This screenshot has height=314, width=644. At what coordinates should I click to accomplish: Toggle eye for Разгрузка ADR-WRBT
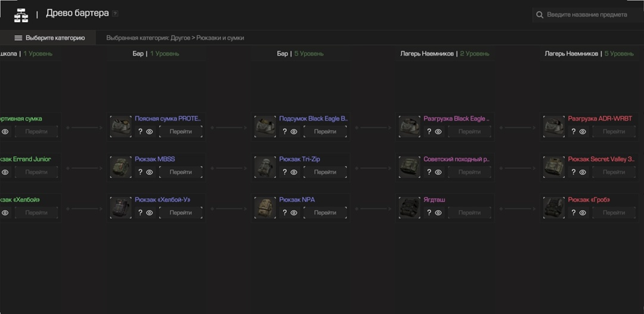tap(583, 131)
